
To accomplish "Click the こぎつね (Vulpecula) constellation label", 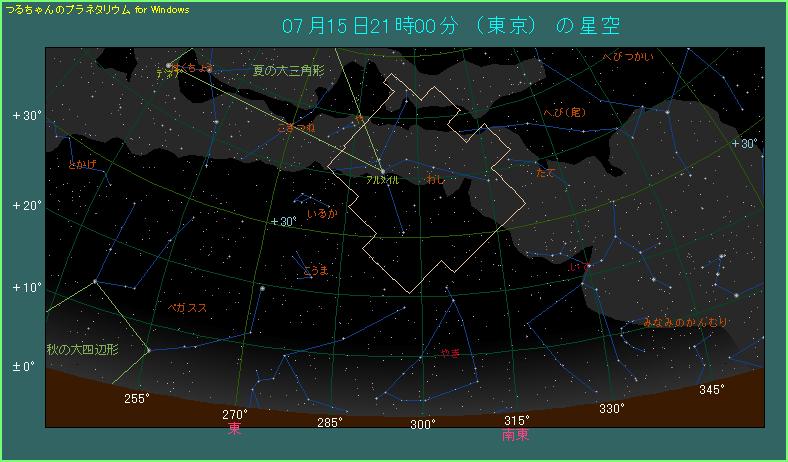I will click(296, 129).
